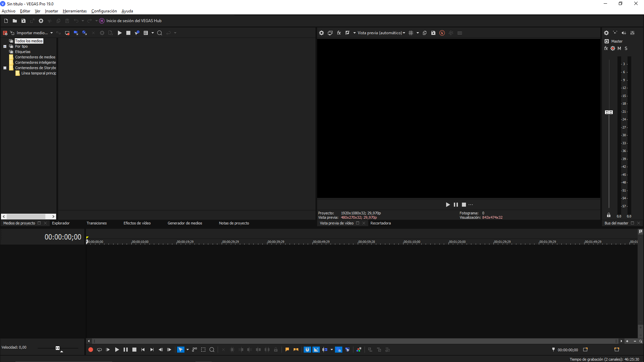Save the project using the disk icon
Viewport: 644px width, 362px height.
24,21
